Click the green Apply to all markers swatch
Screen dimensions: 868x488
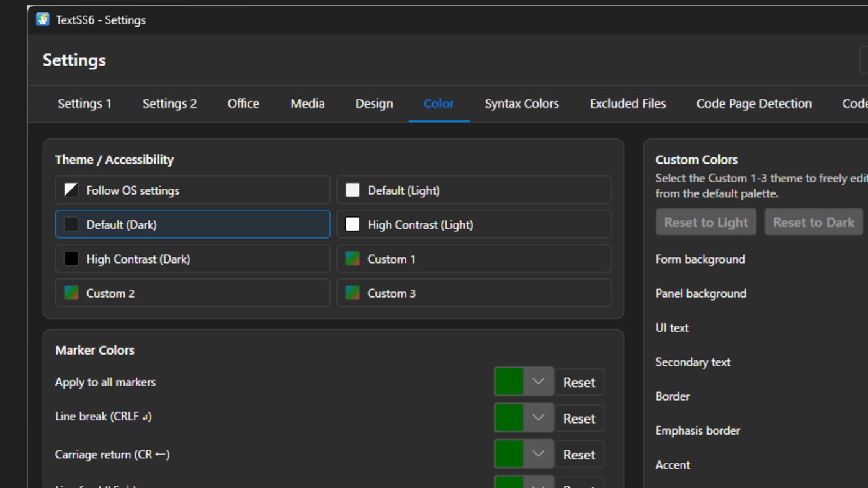[x=509, y=382]
